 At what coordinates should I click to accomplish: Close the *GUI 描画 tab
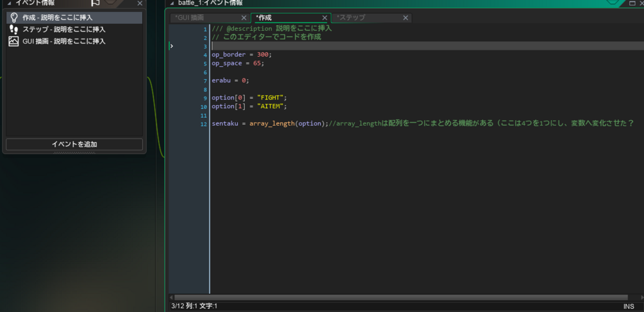tap(243, 18)
